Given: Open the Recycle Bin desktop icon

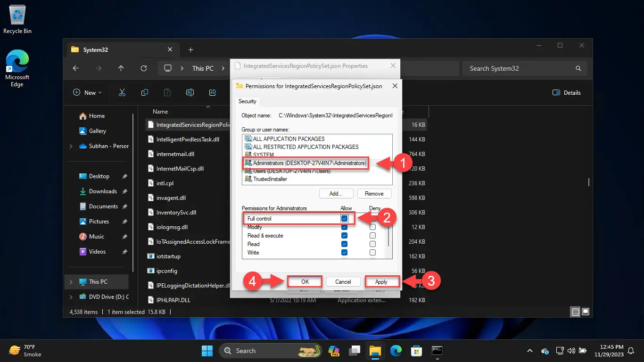Looking at the screenshot, I should click(x=17, y=20).
